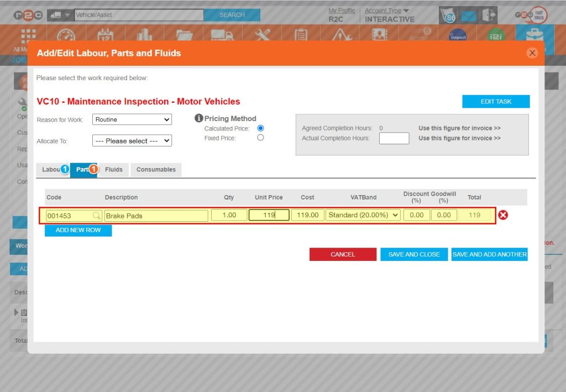Click the SAVE AND CLOSE button
Image resolution: width=566 pixels, height=392 pixels.
(x=413, y=254)
